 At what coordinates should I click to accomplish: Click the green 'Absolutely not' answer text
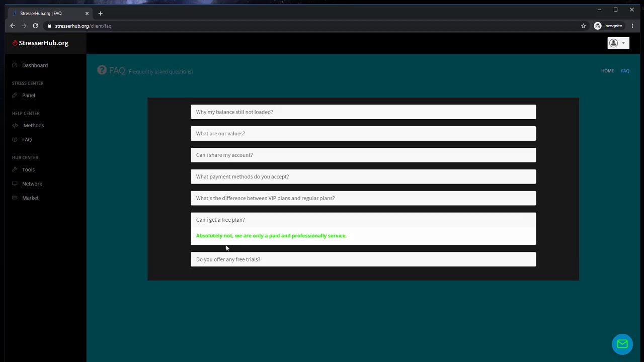click(271, 236)
